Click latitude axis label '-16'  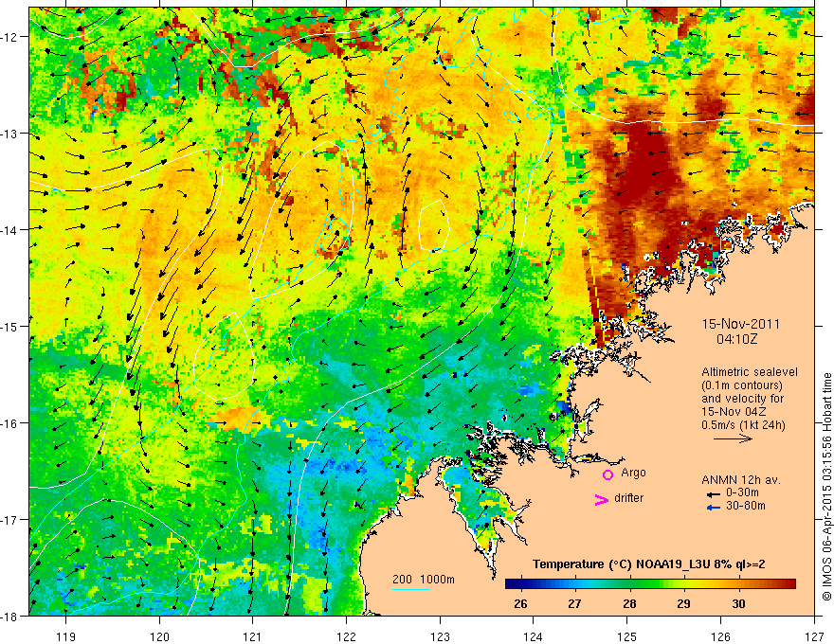9,423
